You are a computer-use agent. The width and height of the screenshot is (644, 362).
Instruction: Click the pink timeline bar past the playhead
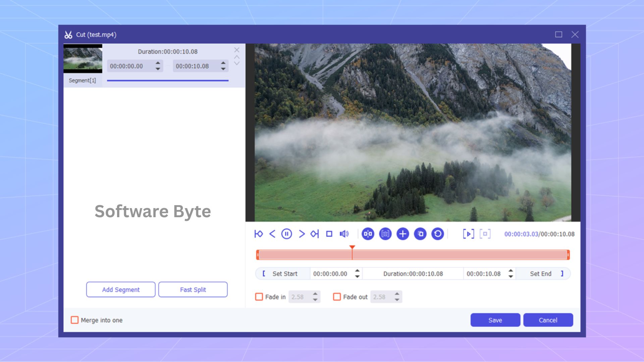click(460, 255)
